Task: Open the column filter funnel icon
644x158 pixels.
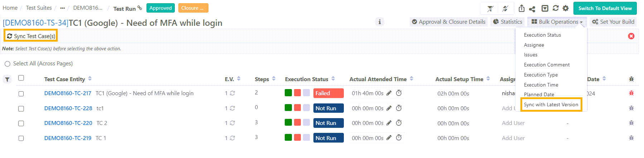Action: [x=7, y=79]
